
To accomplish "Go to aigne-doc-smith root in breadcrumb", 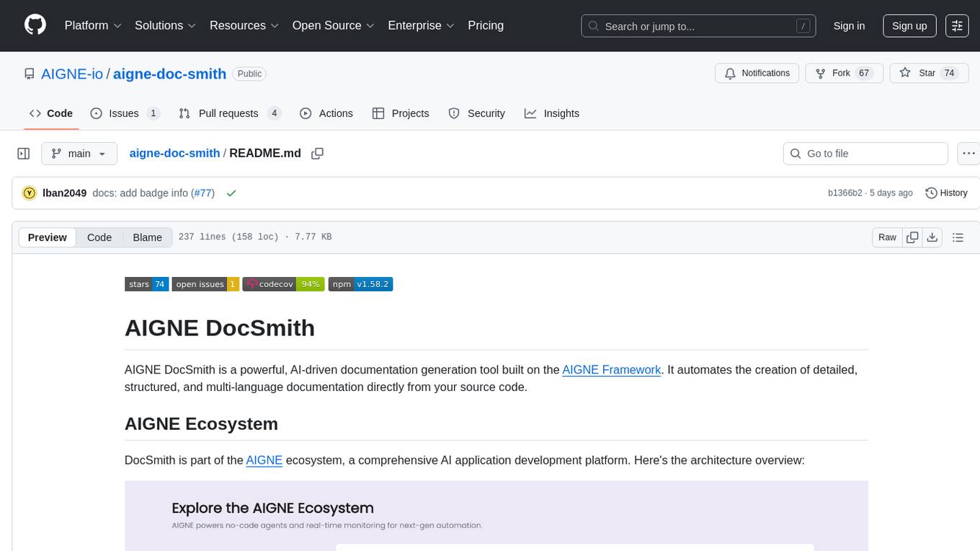I will tap(174, 153).
